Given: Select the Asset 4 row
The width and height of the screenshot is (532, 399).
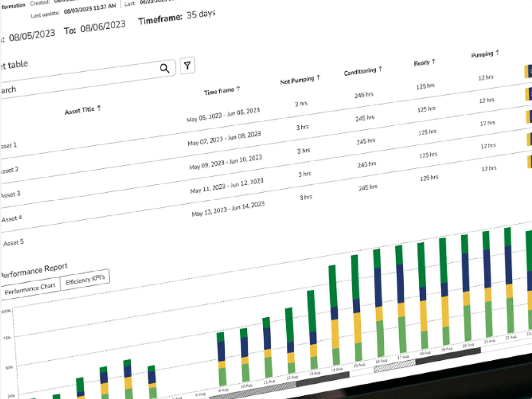Looking at the screenshot, I should [12, 218].
